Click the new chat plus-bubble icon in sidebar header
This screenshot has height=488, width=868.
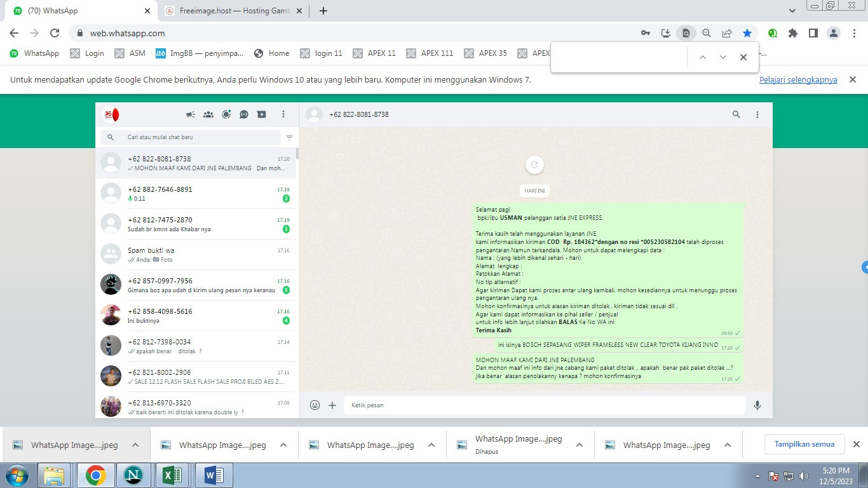[262, 114]
